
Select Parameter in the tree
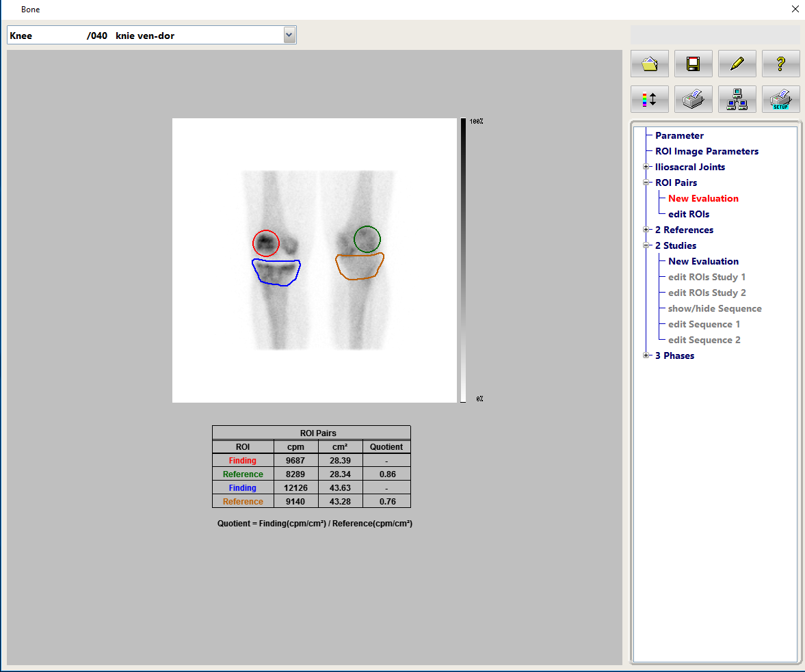pyautogui.click(x=679, y=135)
